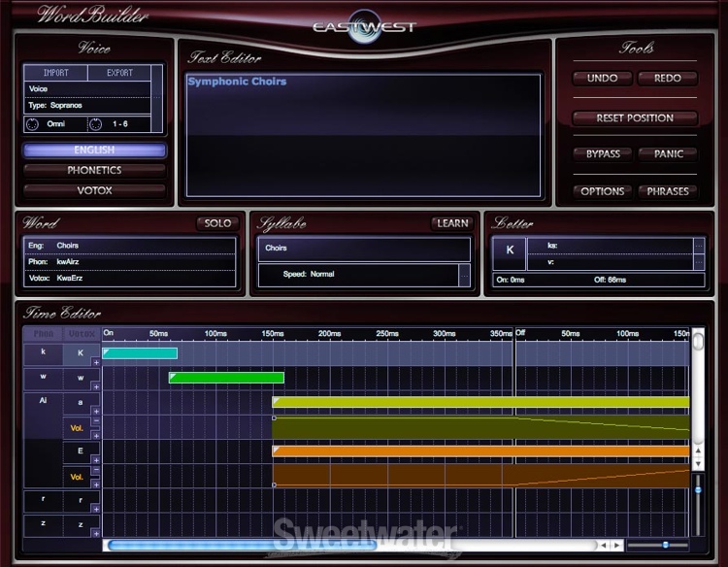728x567 pixels.
Task: Click the vertical scrollbar thumb in Time Editor
Action: point(698,342)
